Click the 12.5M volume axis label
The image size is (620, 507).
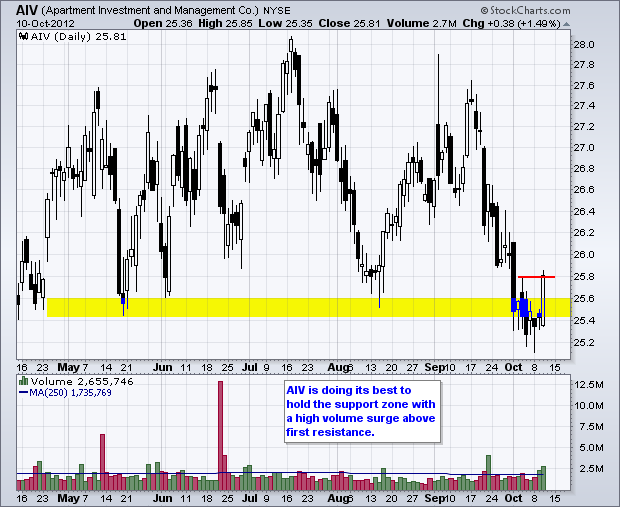coord(588,385)
